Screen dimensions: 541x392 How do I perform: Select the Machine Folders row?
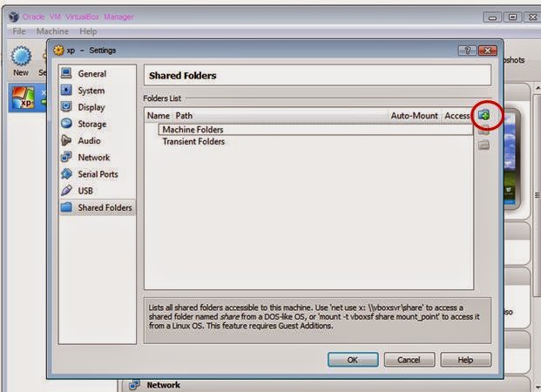tap(315, 130)
